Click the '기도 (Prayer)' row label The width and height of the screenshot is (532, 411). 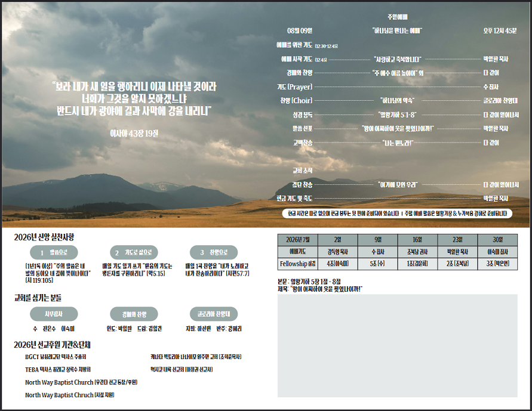(x=294, y=86)
